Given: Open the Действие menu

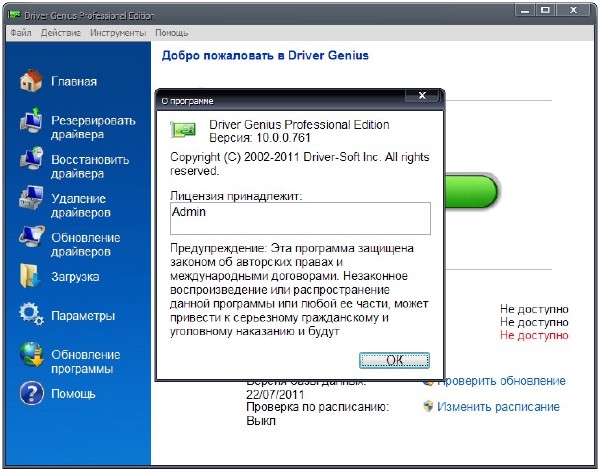Looking at the screenshot, I should 60,33.
